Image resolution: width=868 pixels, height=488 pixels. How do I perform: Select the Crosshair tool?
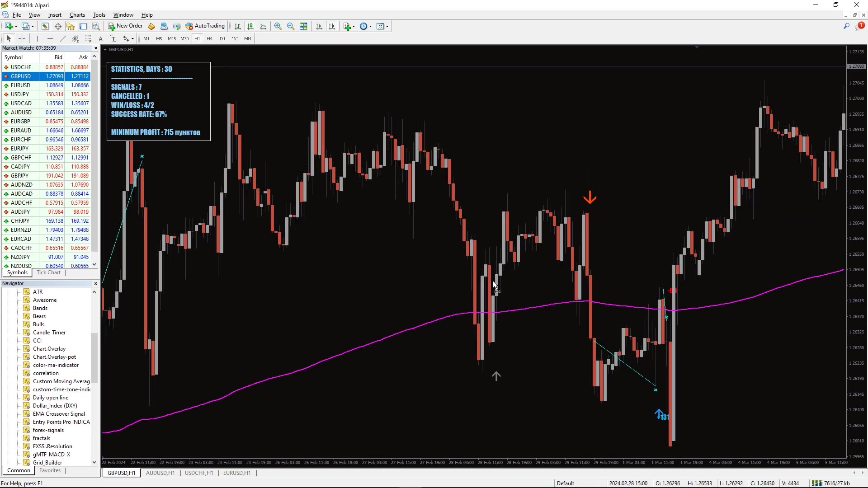click(x=22, y=38)
